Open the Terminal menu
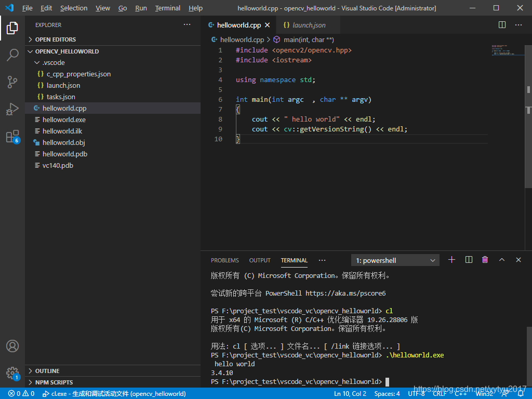Screen dimensions: 532x399 (168, 8)
